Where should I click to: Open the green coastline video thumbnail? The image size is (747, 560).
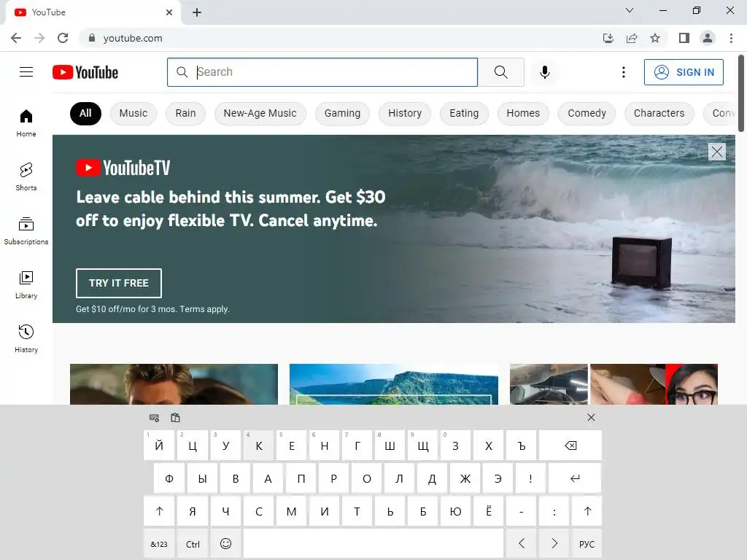[394, 384]
